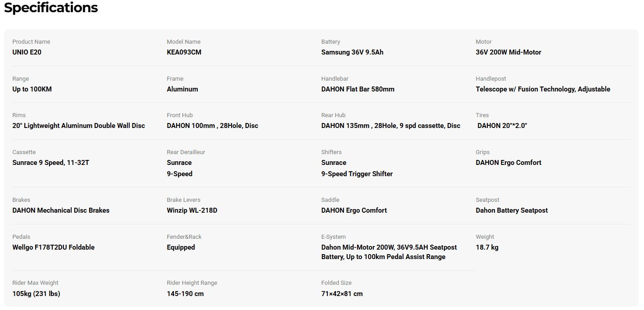This screenshot has height=310, width=644.
Task: Click model name KEA093CM
Action: pos(184,52)
